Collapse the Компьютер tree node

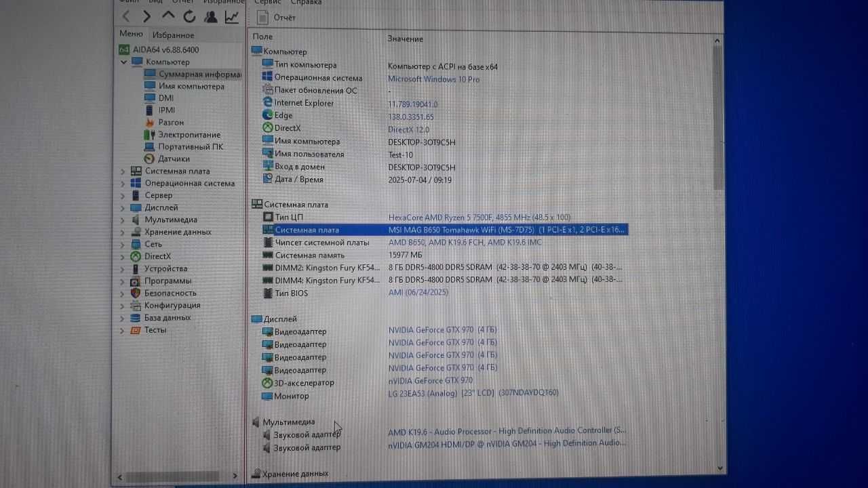[x=123, y=62]
